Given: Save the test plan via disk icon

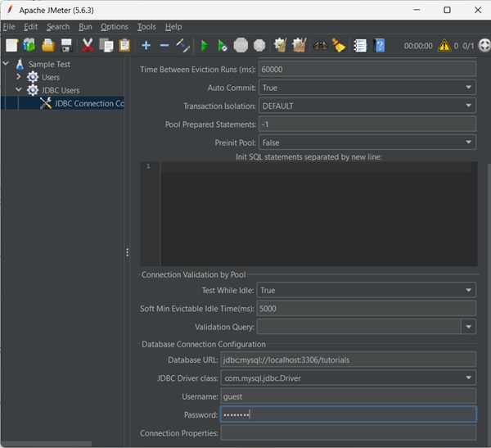Looking at the screenshot, I should [x=66, y=45].
